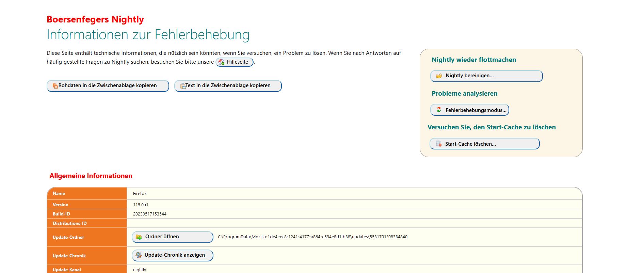
Task: Click the Allgemeine Informationen section heading
Action: pos(91,176)
